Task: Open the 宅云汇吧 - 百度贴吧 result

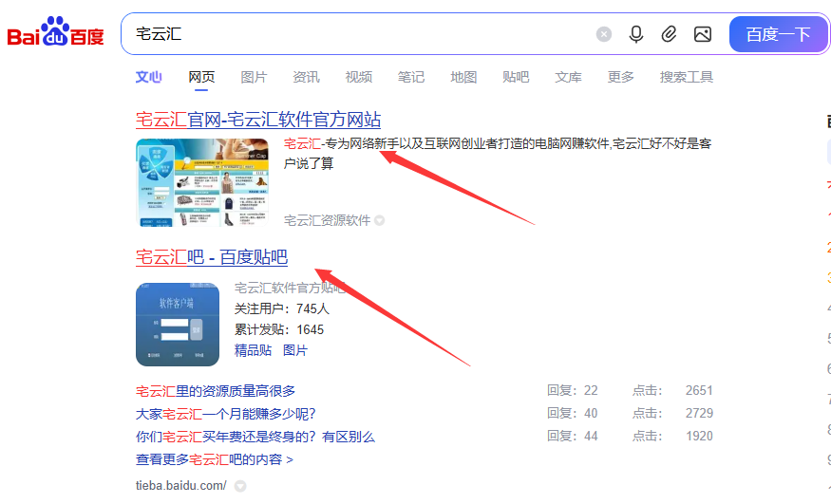Action: click(x=212, y=257)
